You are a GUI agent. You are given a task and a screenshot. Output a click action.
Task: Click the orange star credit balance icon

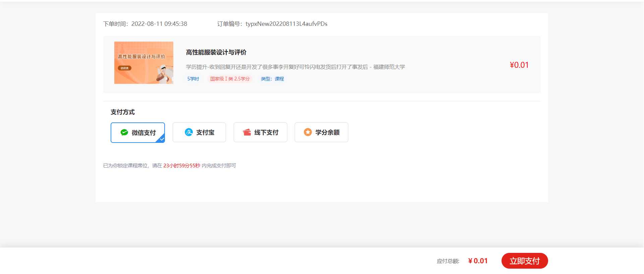tap(308, 132)
